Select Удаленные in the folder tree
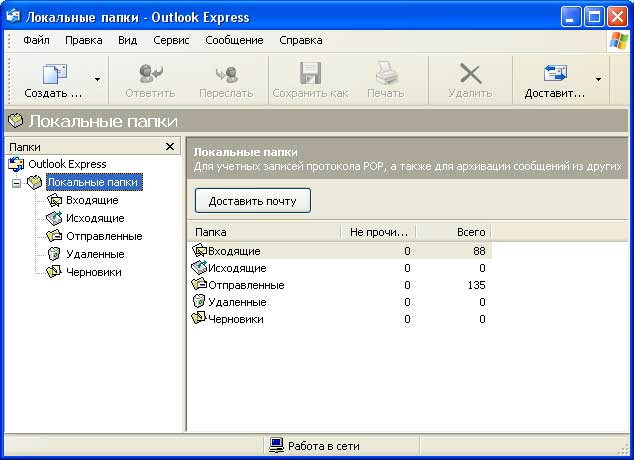Screen dimensions: 634x460 pos(95,254)
